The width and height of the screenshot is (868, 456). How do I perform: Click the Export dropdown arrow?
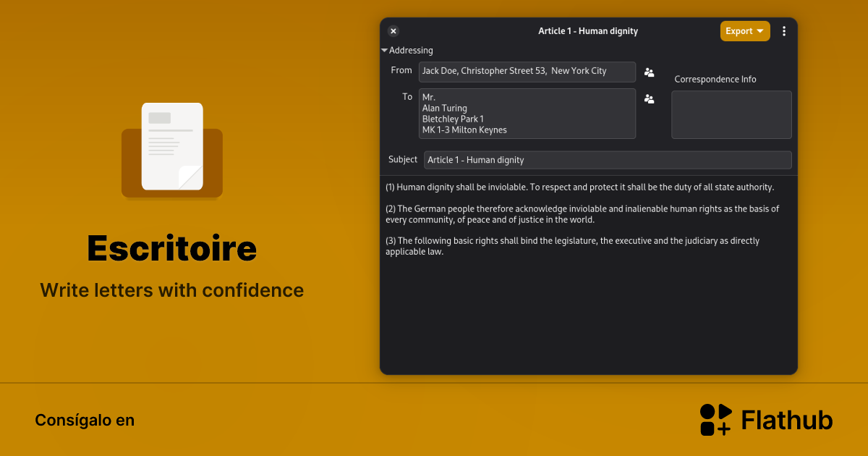(761, 30)
